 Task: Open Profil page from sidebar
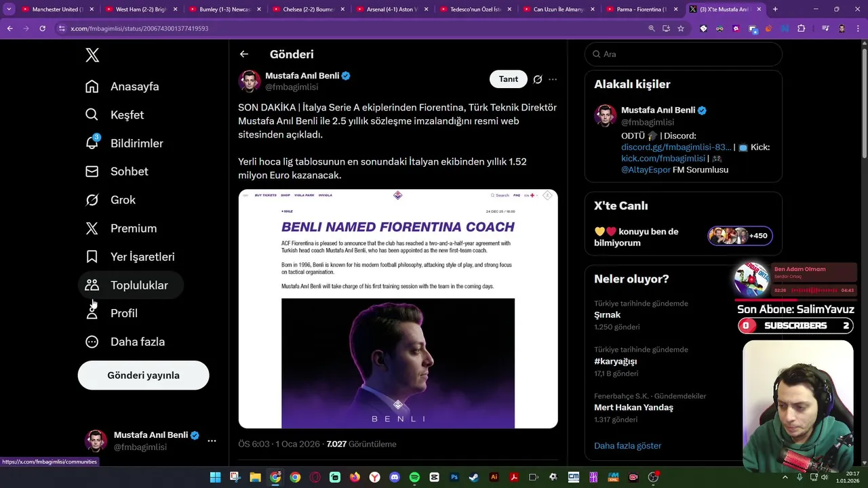[x=111, y=313]
